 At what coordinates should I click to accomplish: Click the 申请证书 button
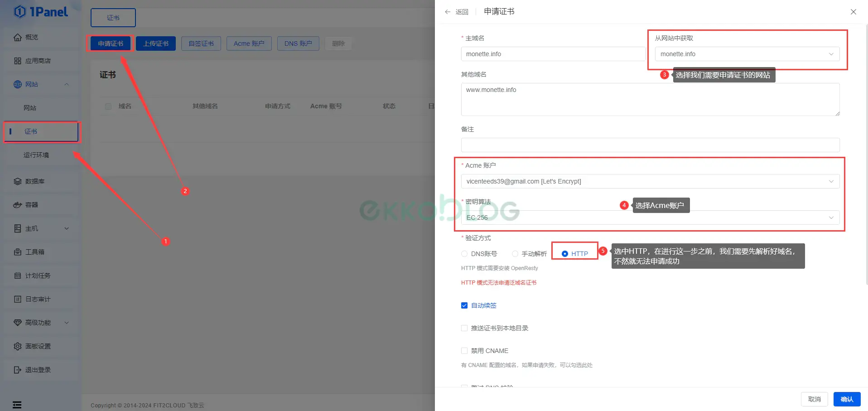111,44
